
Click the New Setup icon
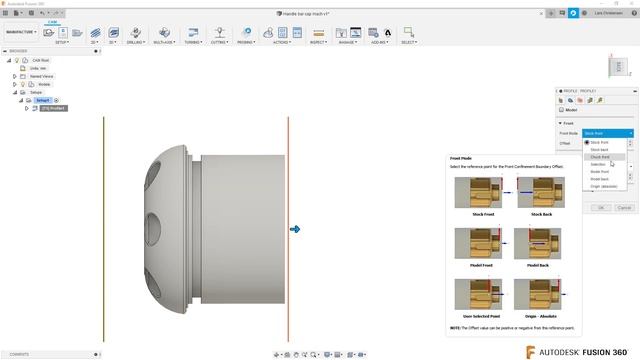pos(49,32)
